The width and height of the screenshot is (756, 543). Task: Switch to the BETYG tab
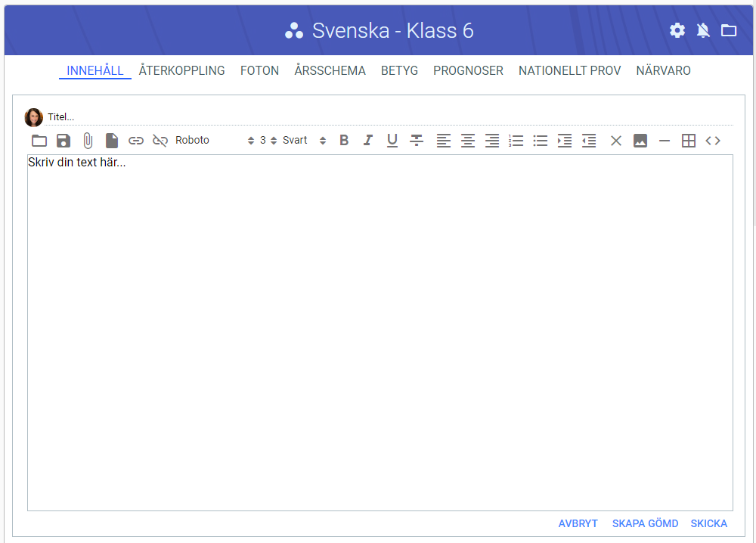(399, 71)
